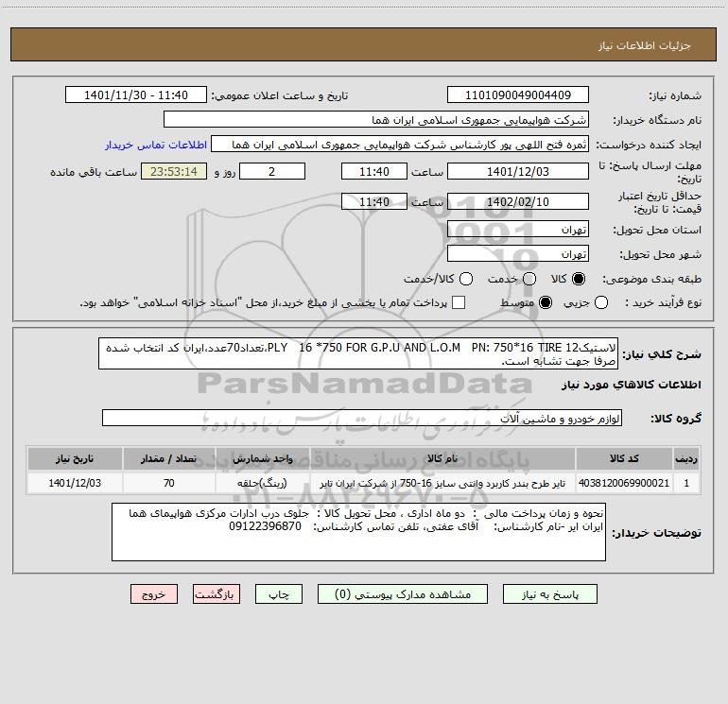Viewport: 728px width, 704px height.
Task: Choose the متوسط purchase type radio
Action: [x=546, y=302]
